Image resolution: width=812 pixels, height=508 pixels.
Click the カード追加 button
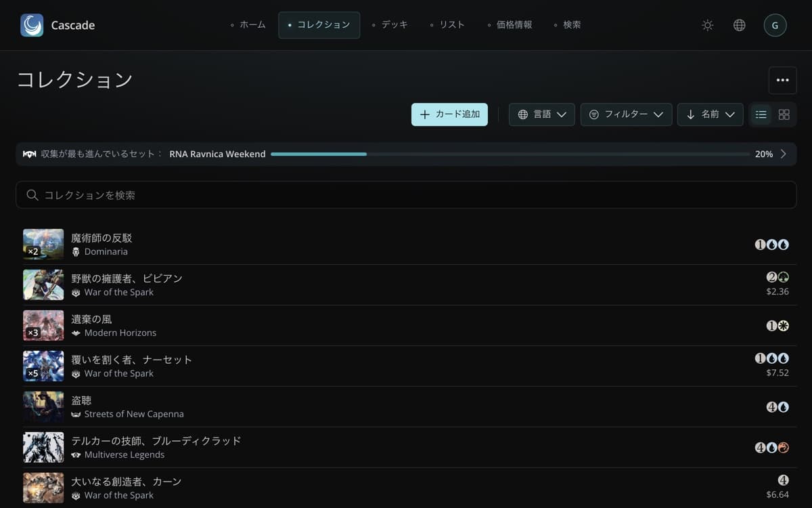[449, 114]
